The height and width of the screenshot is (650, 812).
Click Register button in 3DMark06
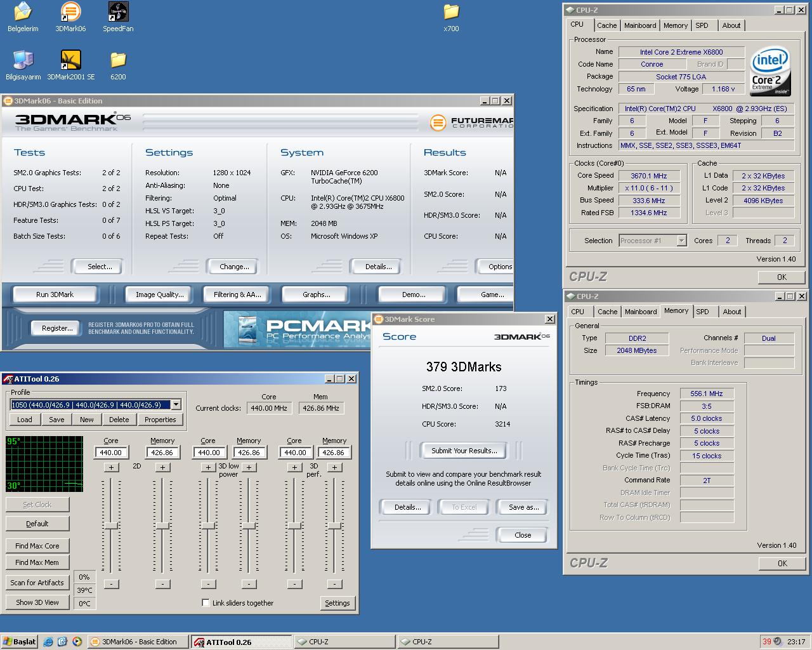(x=57, y=328)
